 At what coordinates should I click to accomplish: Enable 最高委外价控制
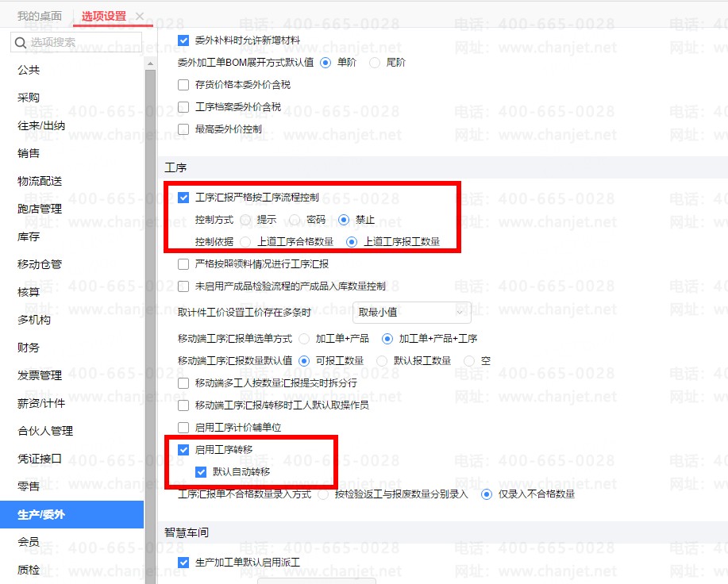click(x=183, y=129)
